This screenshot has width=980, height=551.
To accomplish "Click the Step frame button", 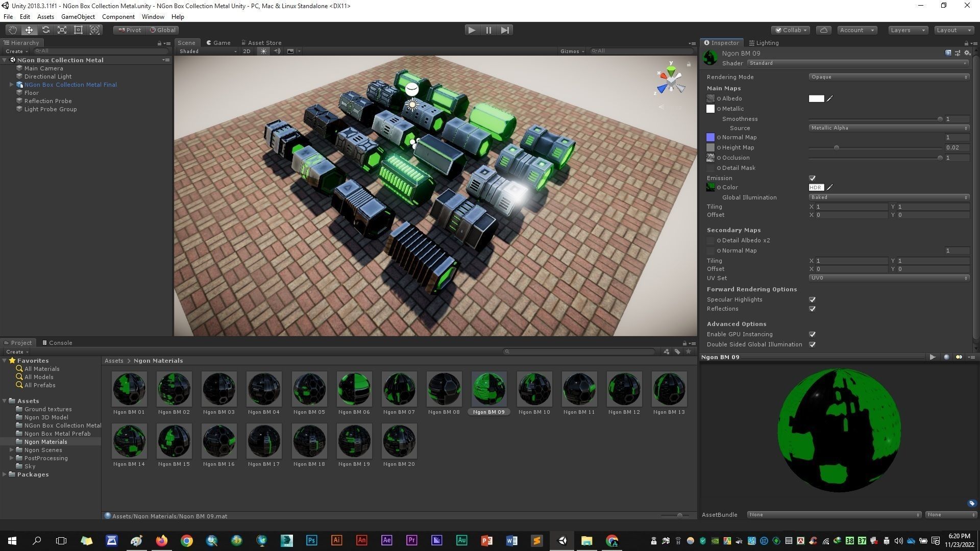I will coord(505,30).
